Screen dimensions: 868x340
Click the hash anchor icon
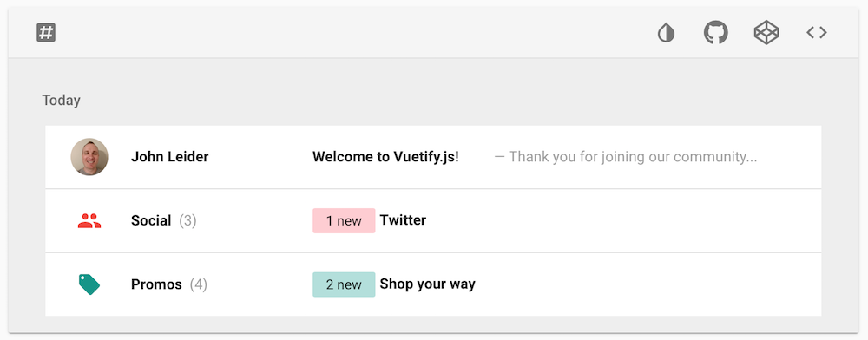click(46, 33)
